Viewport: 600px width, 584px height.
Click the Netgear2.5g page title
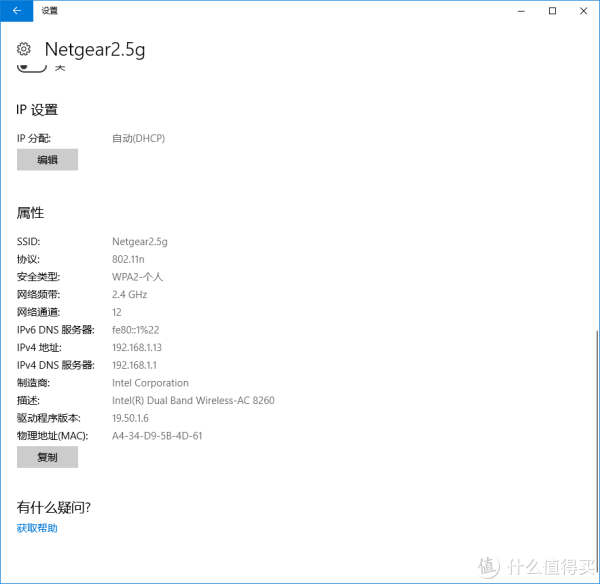[x=95, y=50]
